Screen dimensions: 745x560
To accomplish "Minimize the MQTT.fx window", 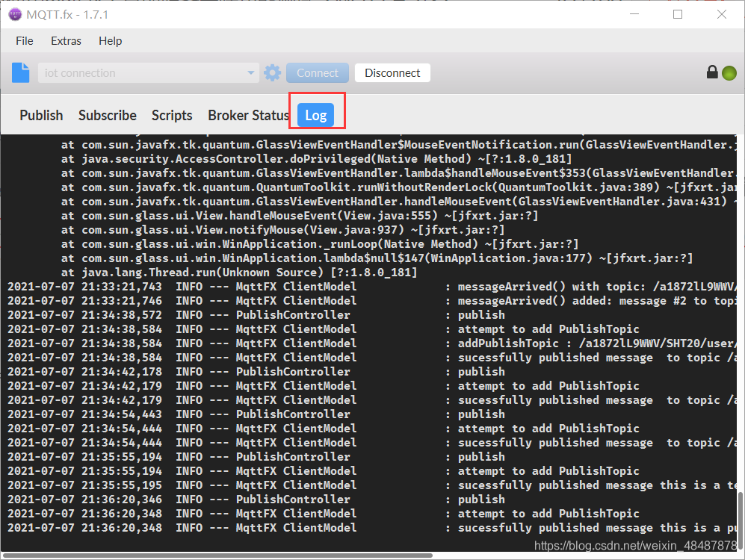I will pos(634,14).
